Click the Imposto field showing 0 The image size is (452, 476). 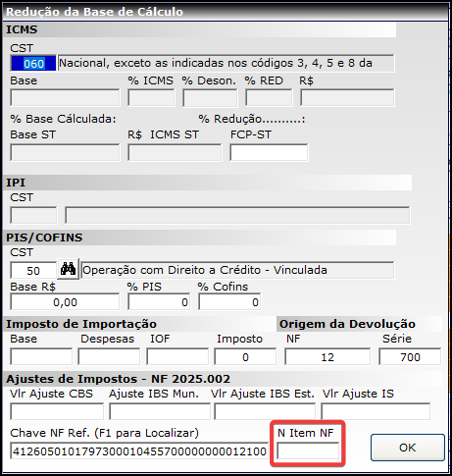coord(245,356)
